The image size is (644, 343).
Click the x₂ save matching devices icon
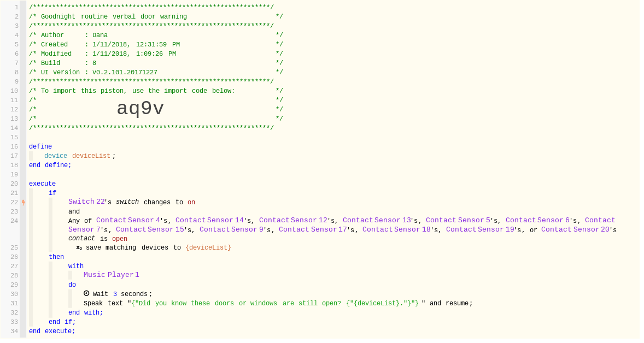[x=79, y=247]
